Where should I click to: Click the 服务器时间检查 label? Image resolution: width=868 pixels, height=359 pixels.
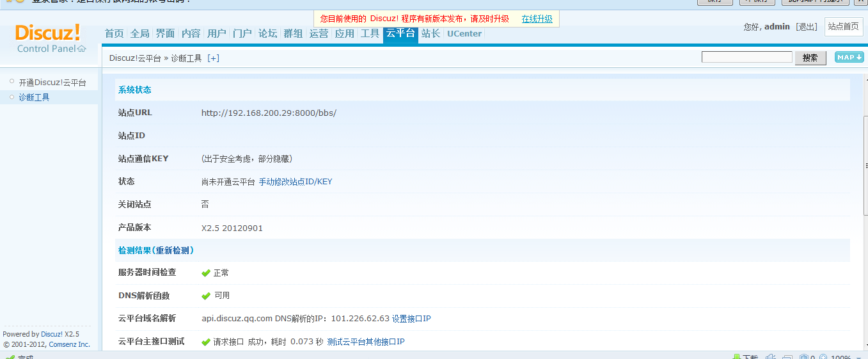click(x=147, y=273)
